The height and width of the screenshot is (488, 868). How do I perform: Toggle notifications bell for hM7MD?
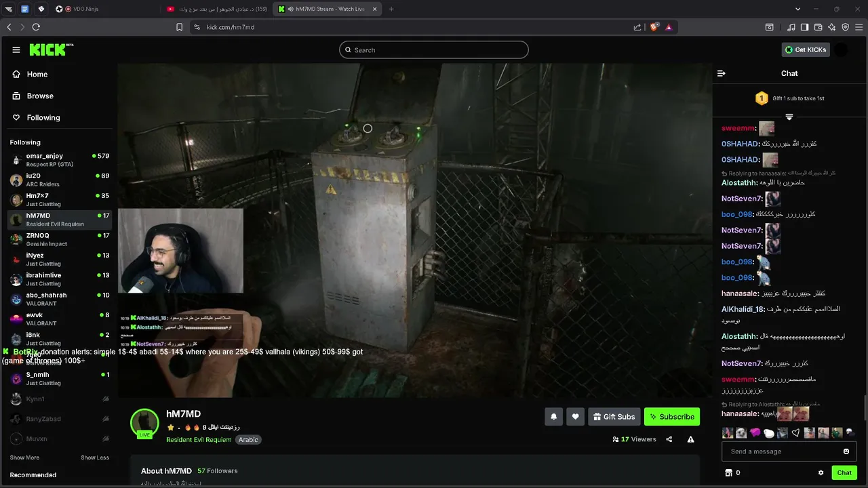[553, 417]
